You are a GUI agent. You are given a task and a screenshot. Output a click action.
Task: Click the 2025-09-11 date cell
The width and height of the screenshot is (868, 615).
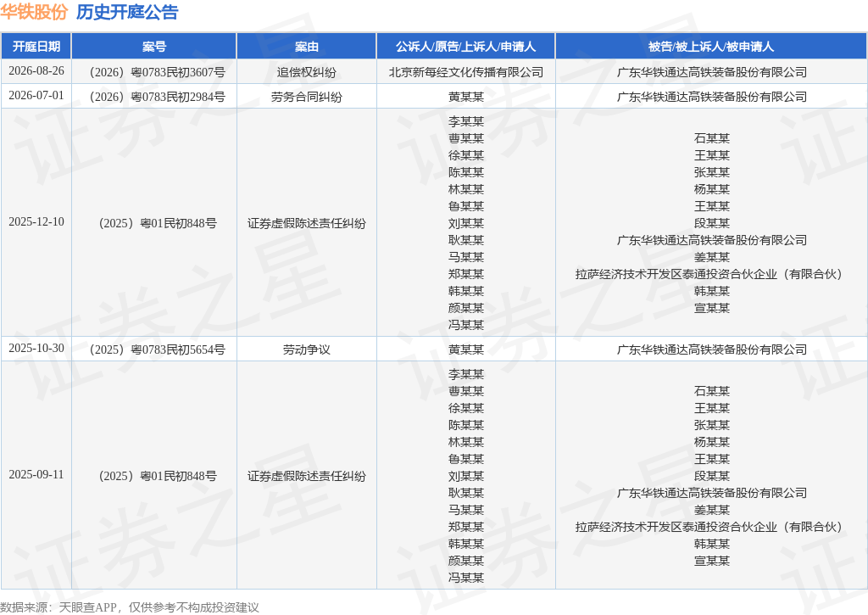[36, 474]
